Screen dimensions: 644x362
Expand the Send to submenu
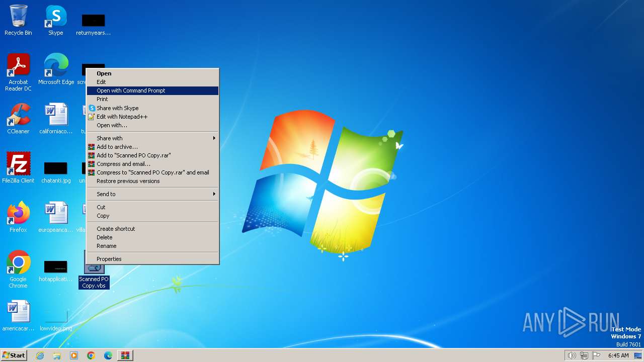[152, 194]
